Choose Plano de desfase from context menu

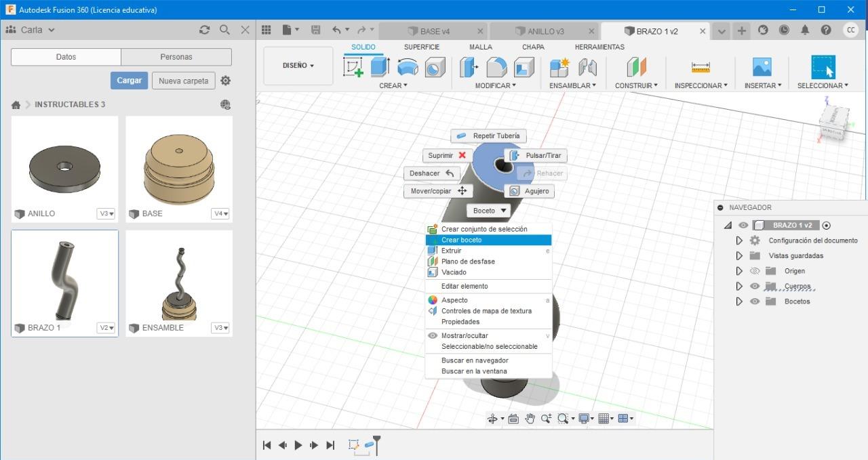click(488, 262)
